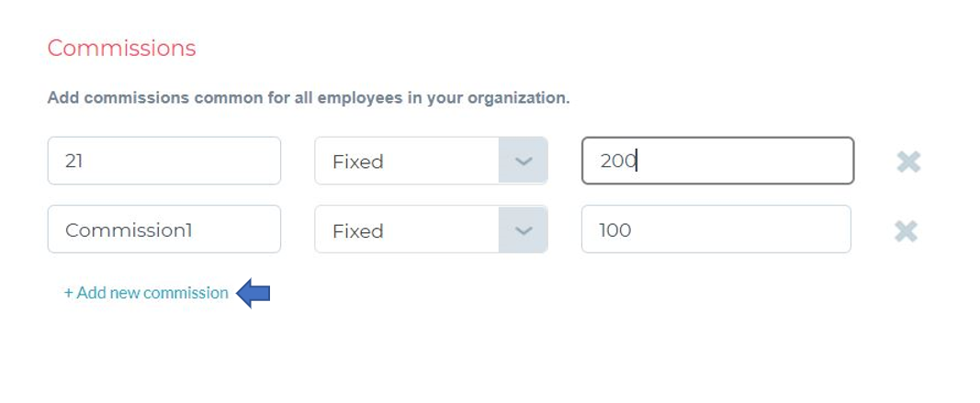Expand the chevron on Commission1's Fixed dropdown
Screen dimensions: 980x403
click(524, 229)
